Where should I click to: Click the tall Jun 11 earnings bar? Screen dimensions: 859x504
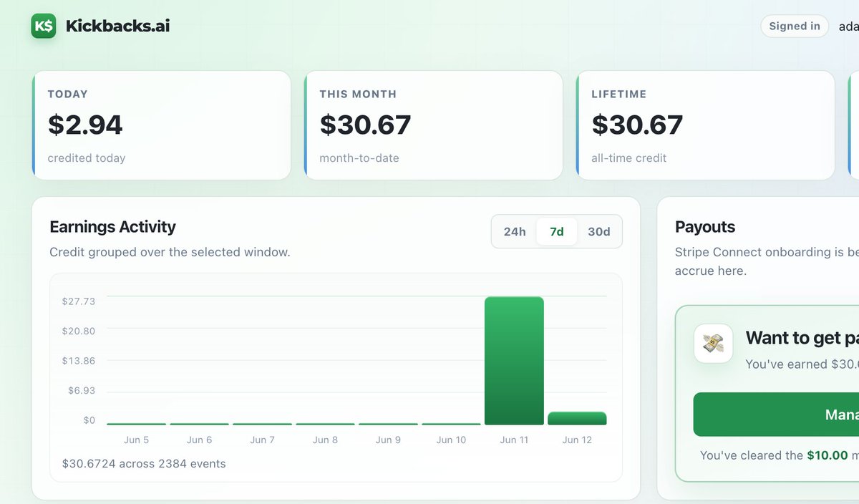click(514, 361)
